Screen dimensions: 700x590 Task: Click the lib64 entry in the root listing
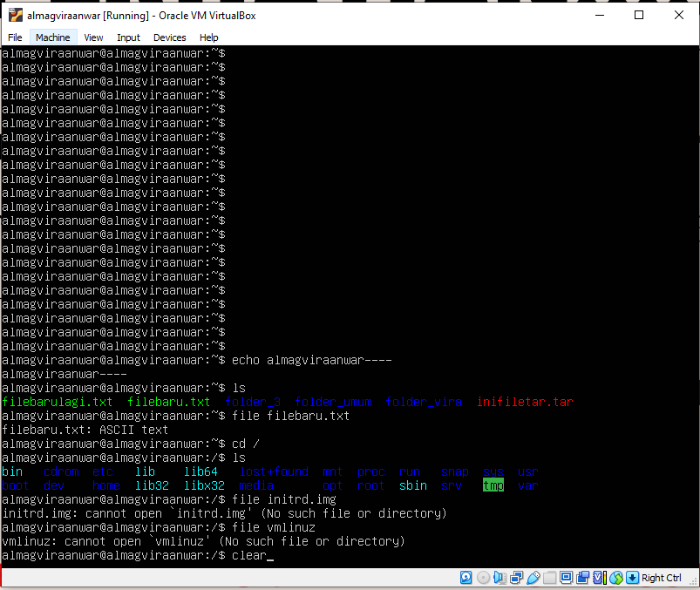pos(200,471)
